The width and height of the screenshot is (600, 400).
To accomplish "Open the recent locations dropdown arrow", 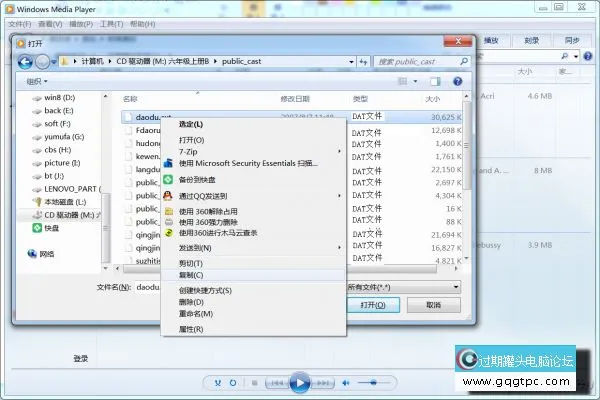I will point(54,62).
